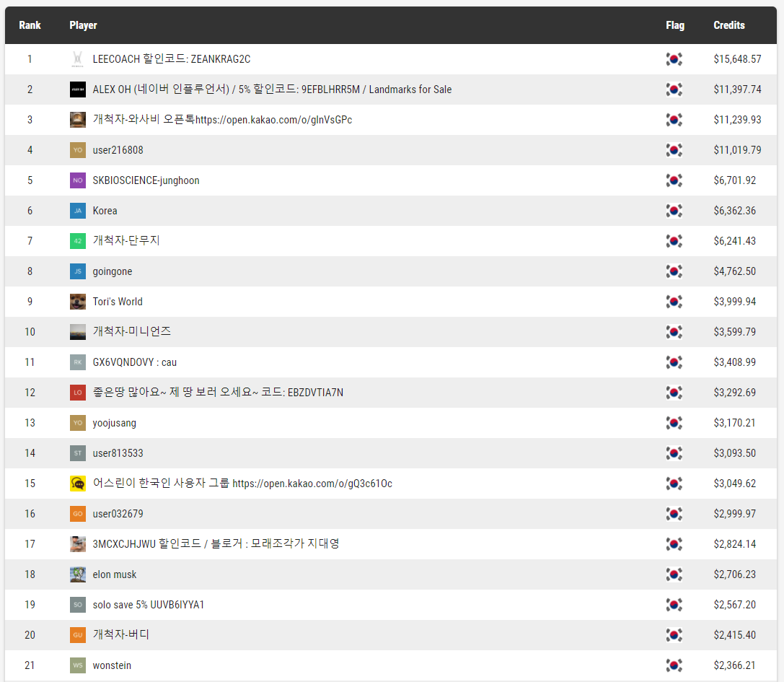The width and height of the screenshot is (784, 682).
Task: Open solo save 5% UUVB6IYYA1 name
Action: pyautogui.click(x=149, y=605)
